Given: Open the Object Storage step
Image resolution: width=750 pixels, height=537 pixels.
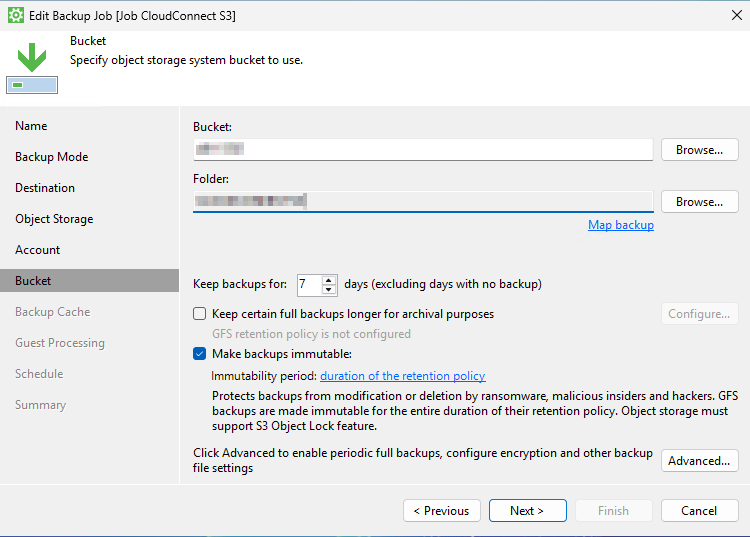Looking at the screenshot, I should [x=54, y=219].
